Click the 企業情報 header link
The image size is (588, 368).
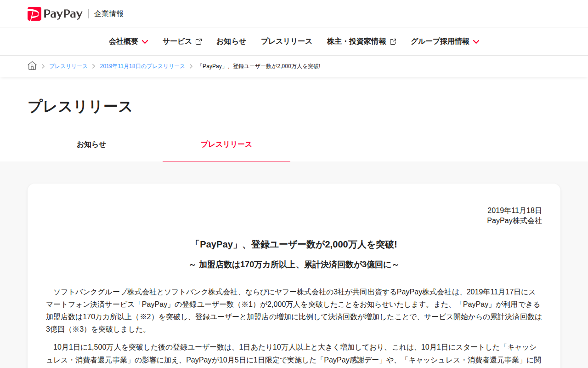pos(109,14)
